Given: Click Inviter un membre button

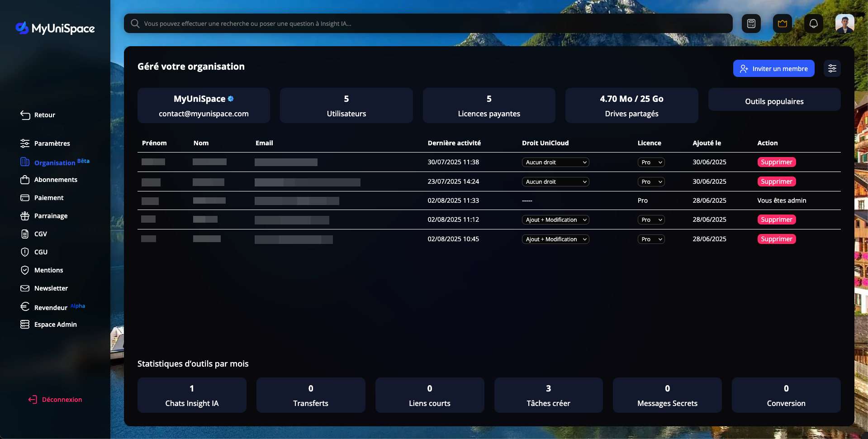Looking at the screenshot, I should pyautogui.click(x=773, y=68).
